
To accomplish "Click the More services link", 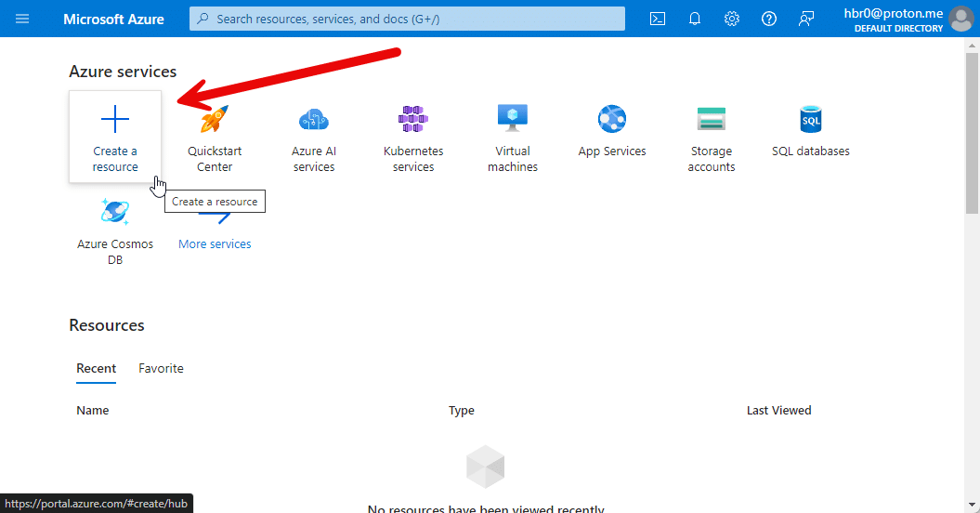I will (215, 243).
